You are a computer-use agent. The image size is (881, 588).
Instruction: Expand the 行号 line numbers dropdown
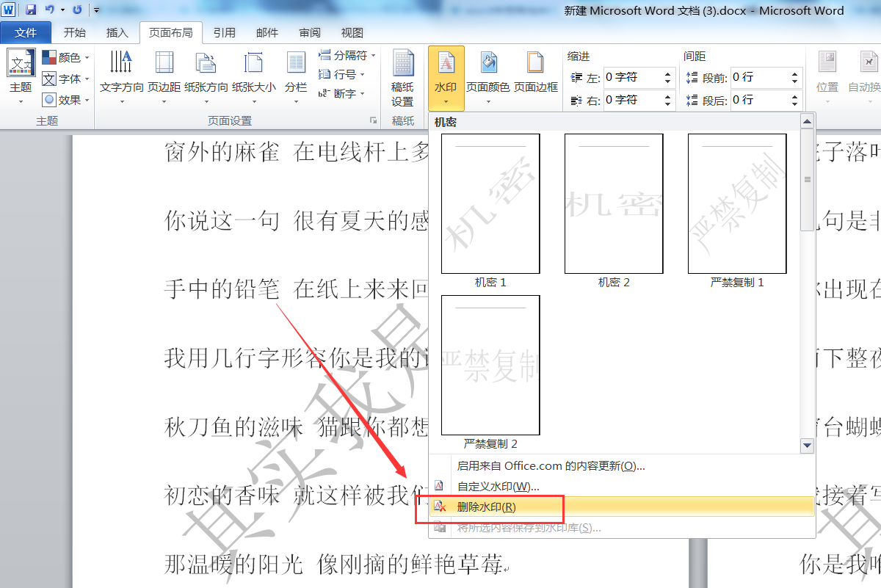coord(342,74)
